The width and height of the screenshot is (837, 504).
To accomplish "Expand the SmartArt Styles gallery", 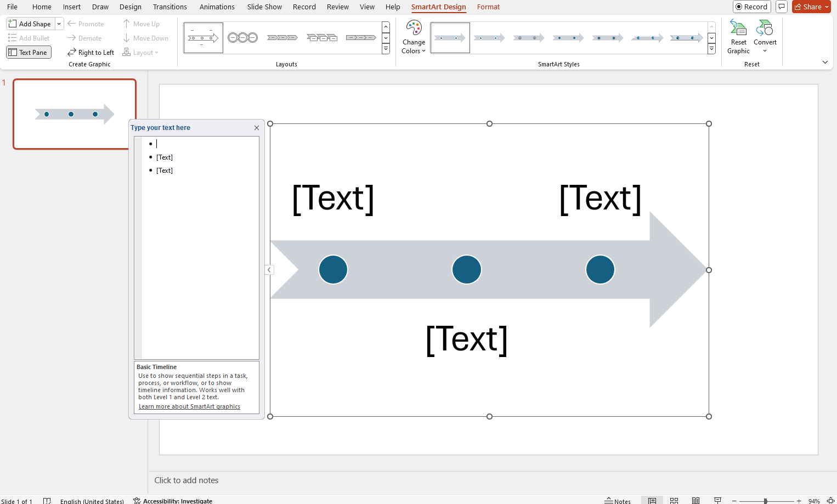I will tap(711, 48).
